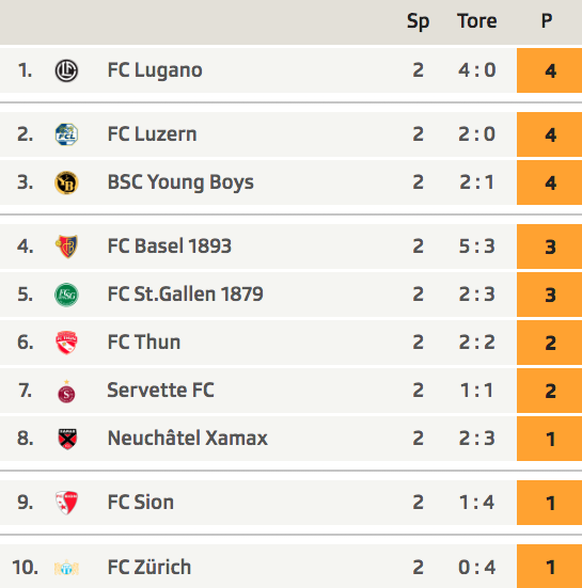Open BSC Young Boys team link

click(x=180, y=183)
